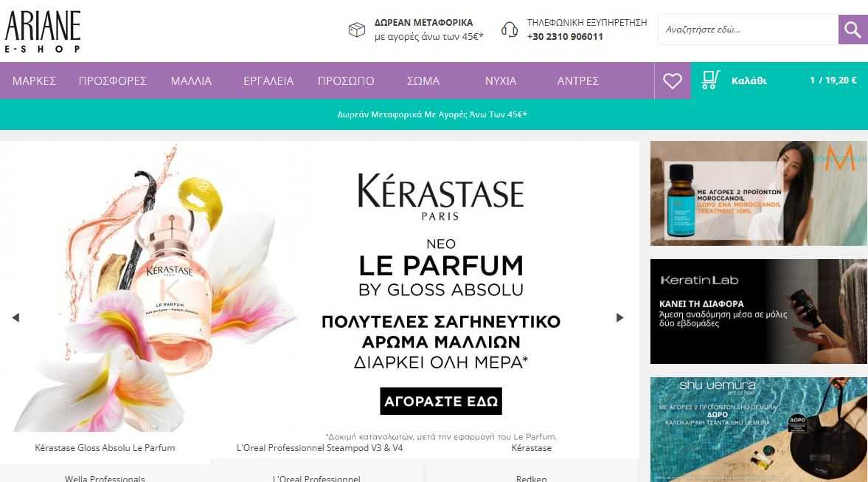Open the wishlist heart icon
The image size is (868, 482).
(x=672, y=81)
